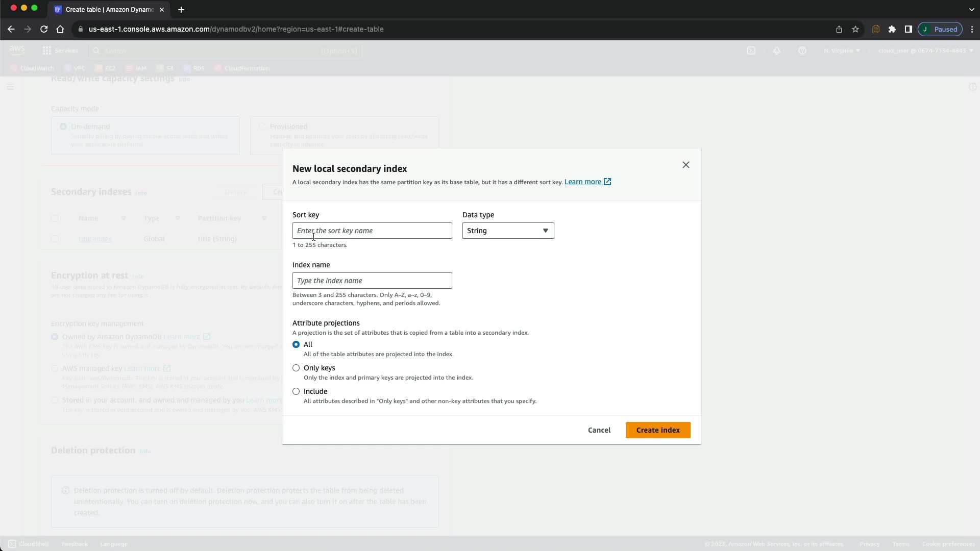Expand the tab search chevron at top right
This screenshot has height=551, width=980.
pyautogui.click(x=971, y=10)
